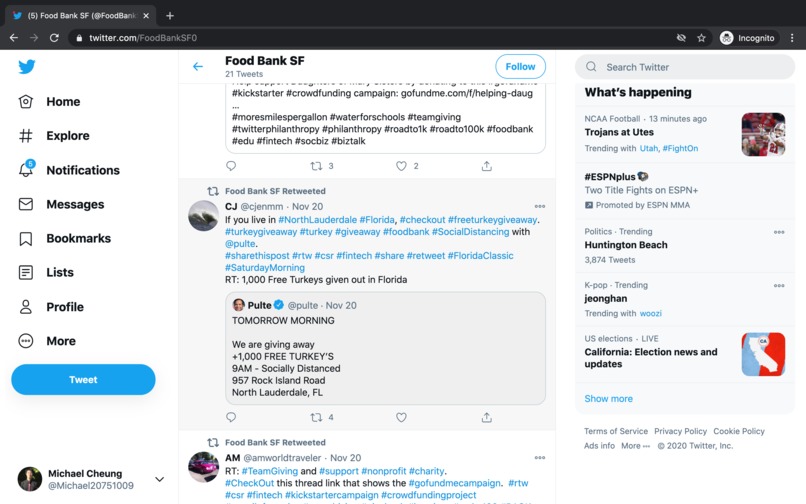Click the blue Tweet button
806x504 pixels.
[83, 380]
